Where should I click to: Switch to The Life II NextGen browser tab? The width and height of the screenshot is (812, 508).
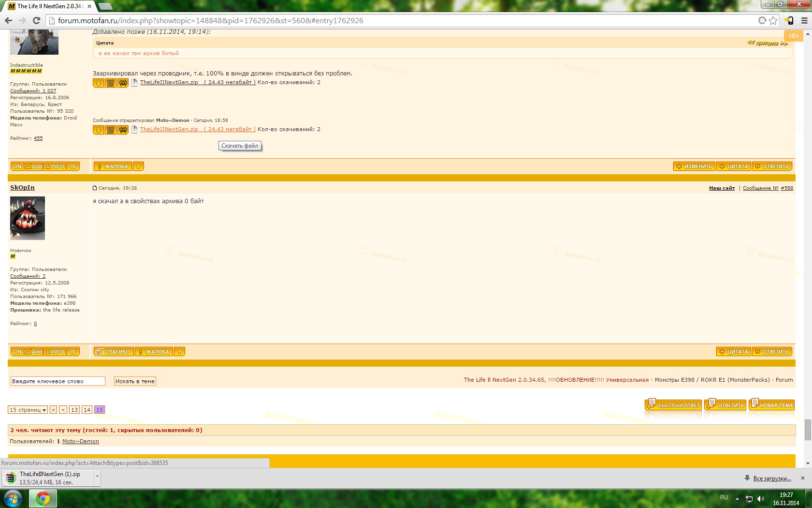[49, 6]
